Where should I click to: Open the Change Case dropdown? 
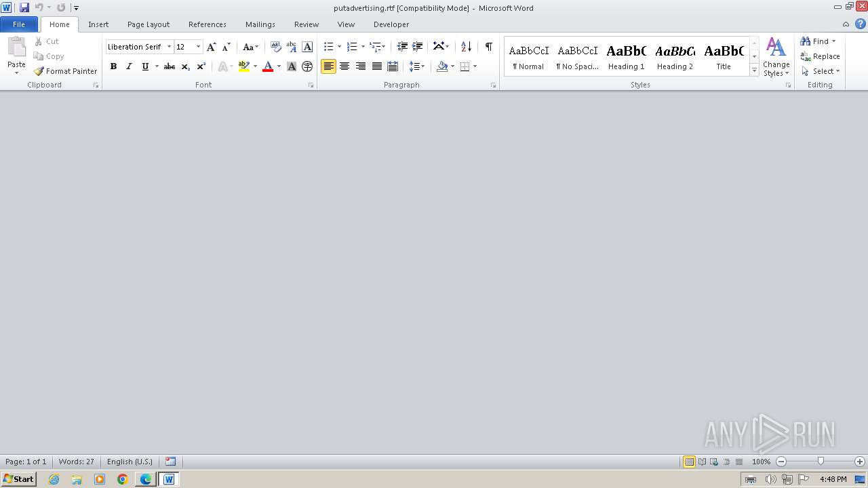251,47
